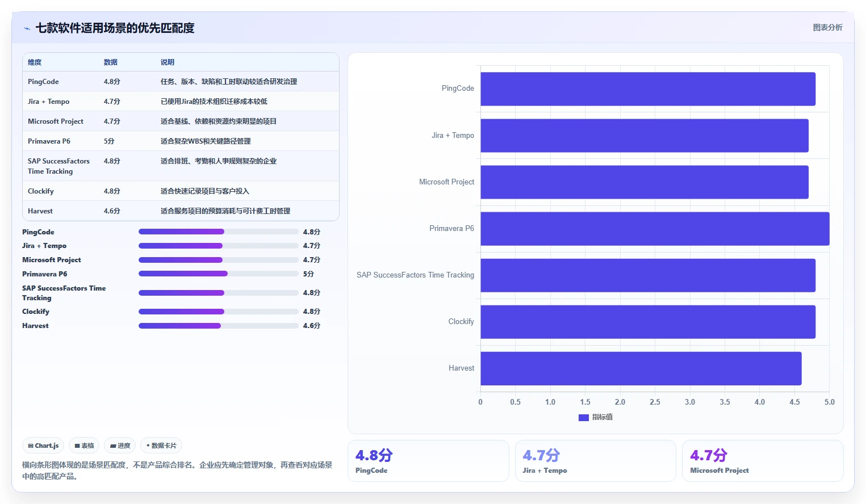Click description 任务、版本、缺陷和工时联动较适合研发治理
Screen dimensions: 866x504
click(228, 82)
